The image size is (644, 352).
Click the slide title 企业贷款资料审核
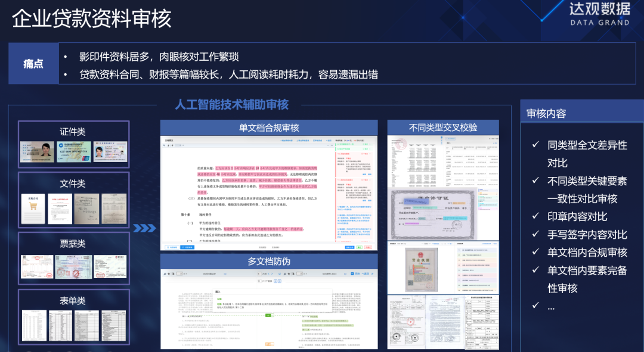pyautogui.click(x=91, y=18)
